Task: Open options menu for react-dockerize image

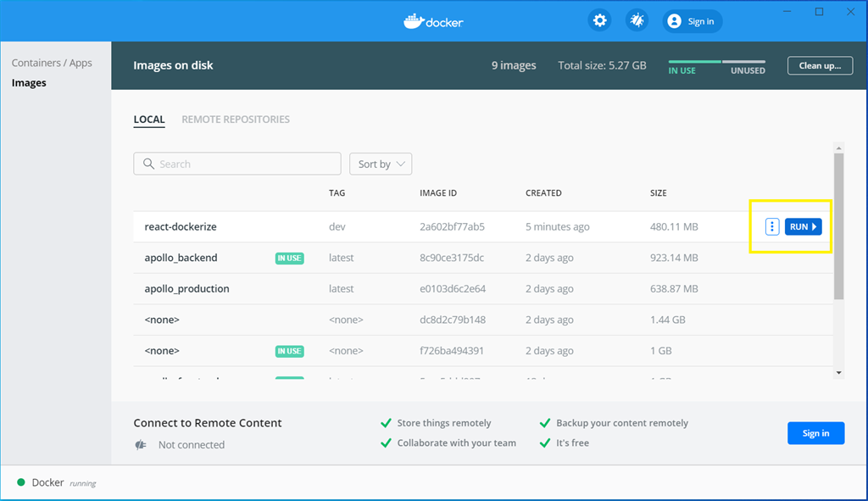Action: point(771,226)
